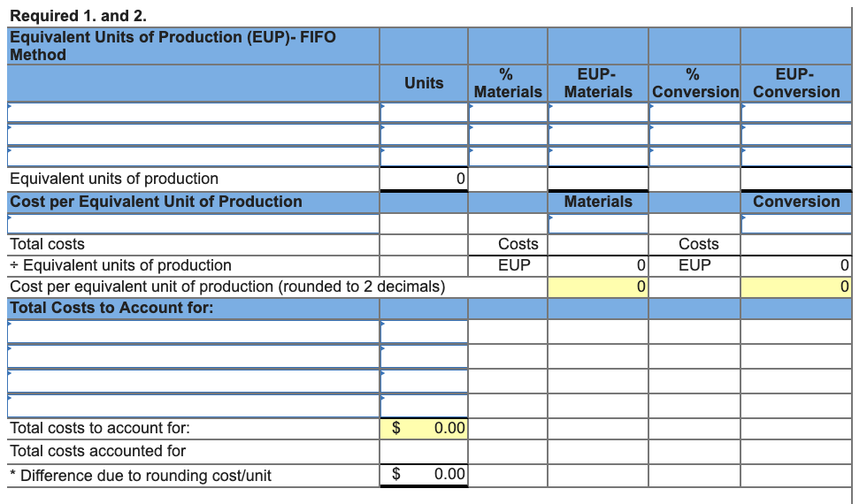Click the Conversion EUP divisor cell showing 0
Viewport: 867px width, 504px height.
797,266
